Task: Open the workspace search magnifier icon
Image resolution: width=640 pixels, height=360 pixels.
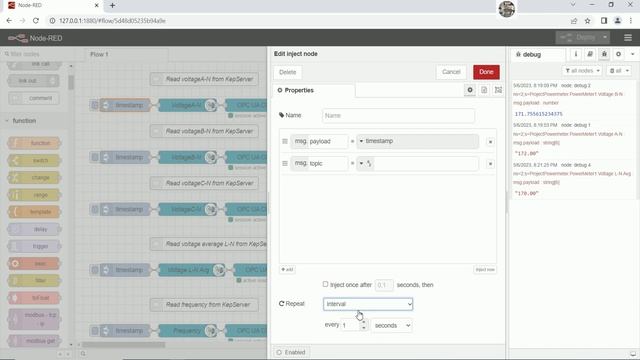Action: (83, 353)
